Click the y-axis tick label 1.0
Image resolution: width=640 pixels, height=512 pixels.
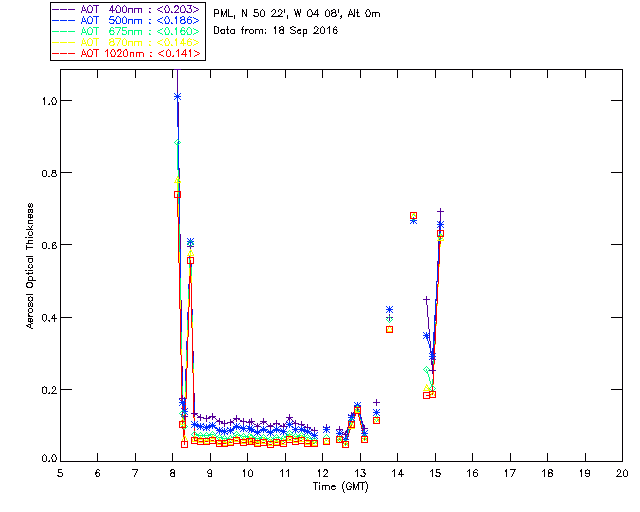[x=49, y=101]
